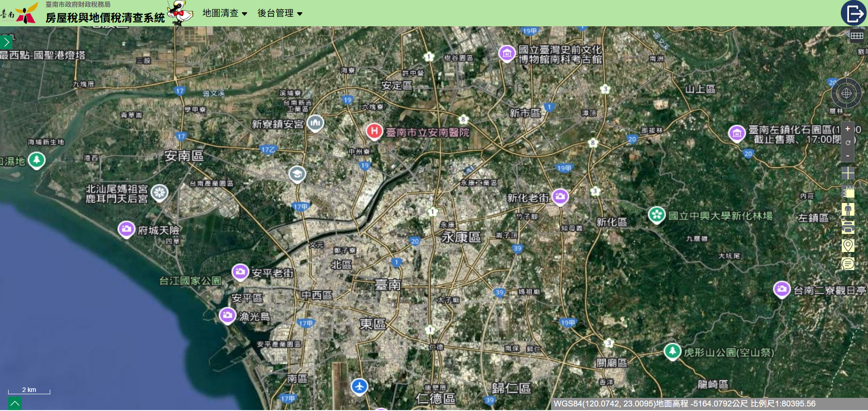868x411 pixels.
Task: Open the 地圖清查 dropdown menu
Action: (225, 13)
